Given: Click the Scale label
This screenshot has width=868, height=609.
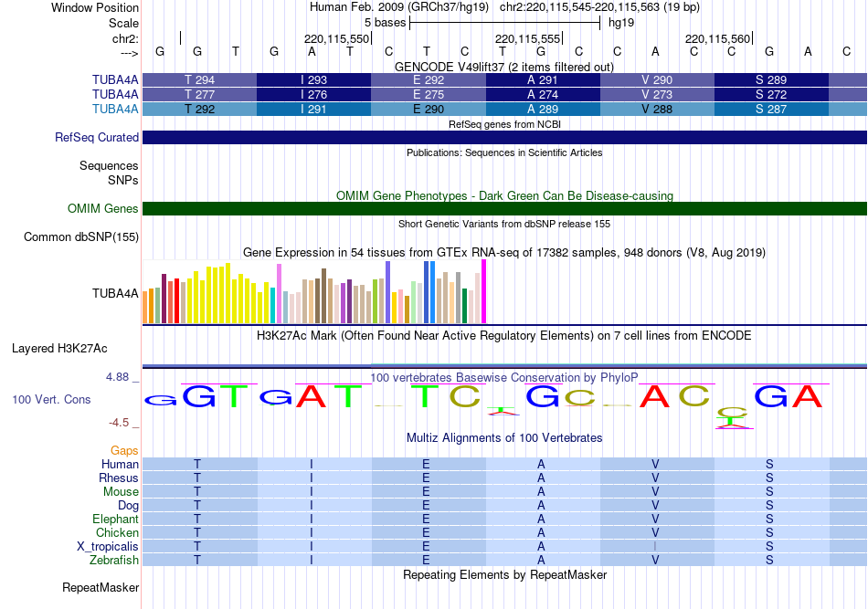Looking at the screenshot, I should (123, 23).
